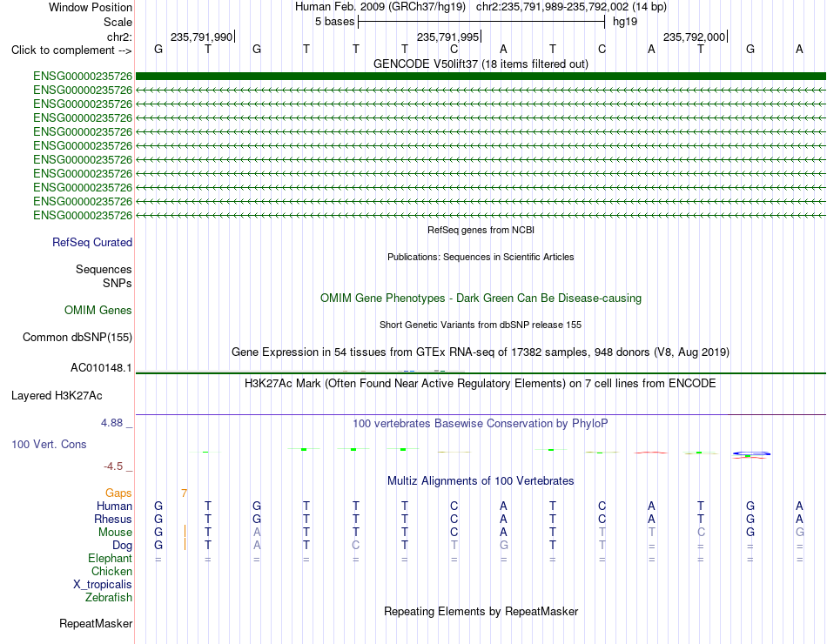Image resolution: width=827 pixels, height=644 pixels.
Task: Click the RepeatMasker side label
Action: (96, 623)
